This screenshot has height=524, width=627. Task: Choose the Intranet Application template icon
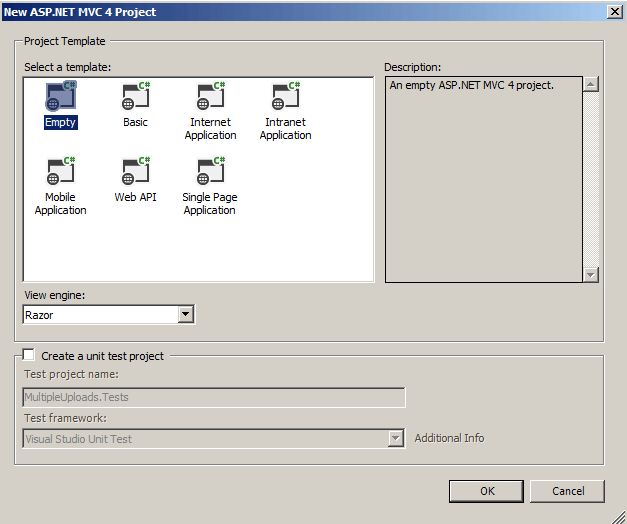pyautogui.click(x=286, y=96)
